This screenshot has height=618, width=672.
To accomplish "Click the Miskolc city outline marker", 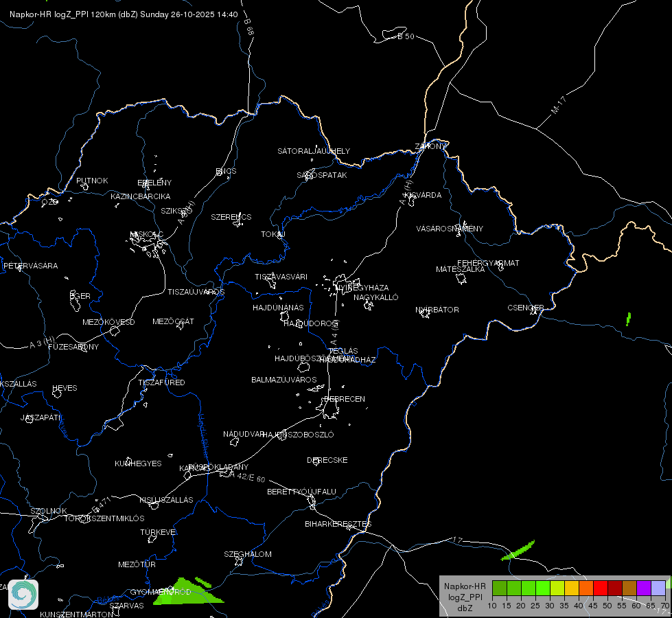I will [x=149, y=245].
